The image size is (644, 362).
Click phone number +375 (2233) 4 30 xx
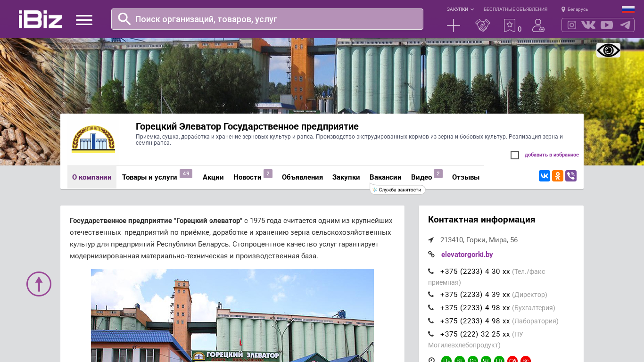(x=475, y=271)
